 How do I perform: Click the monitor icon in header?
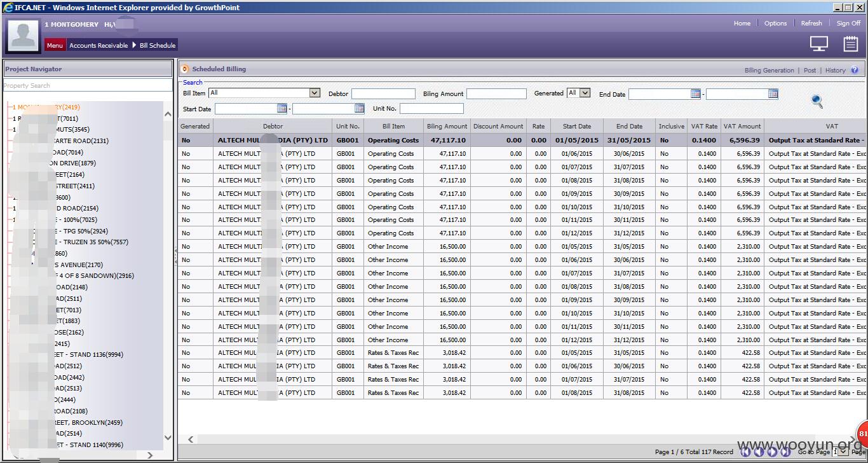818,43
